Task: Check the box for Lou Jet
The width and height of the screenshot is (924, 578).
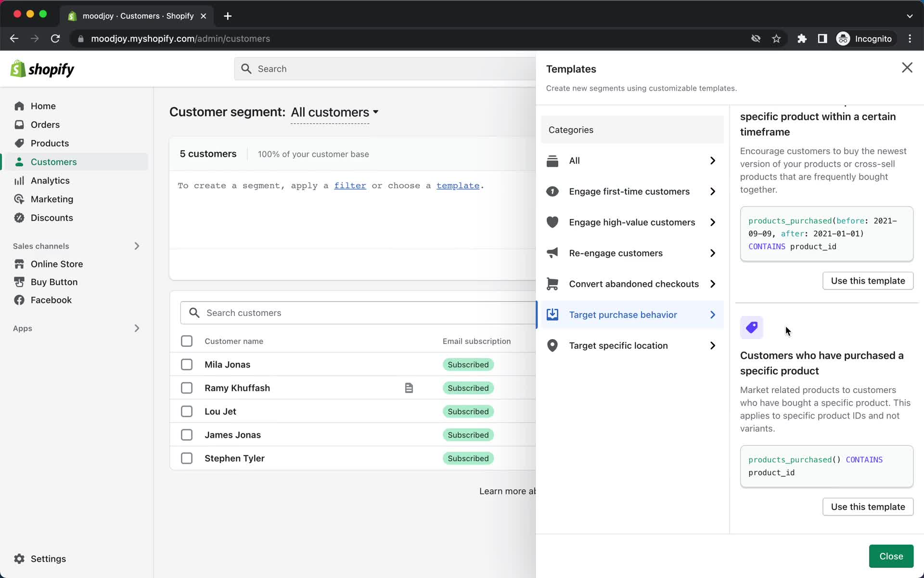Action: coord(187,411)
